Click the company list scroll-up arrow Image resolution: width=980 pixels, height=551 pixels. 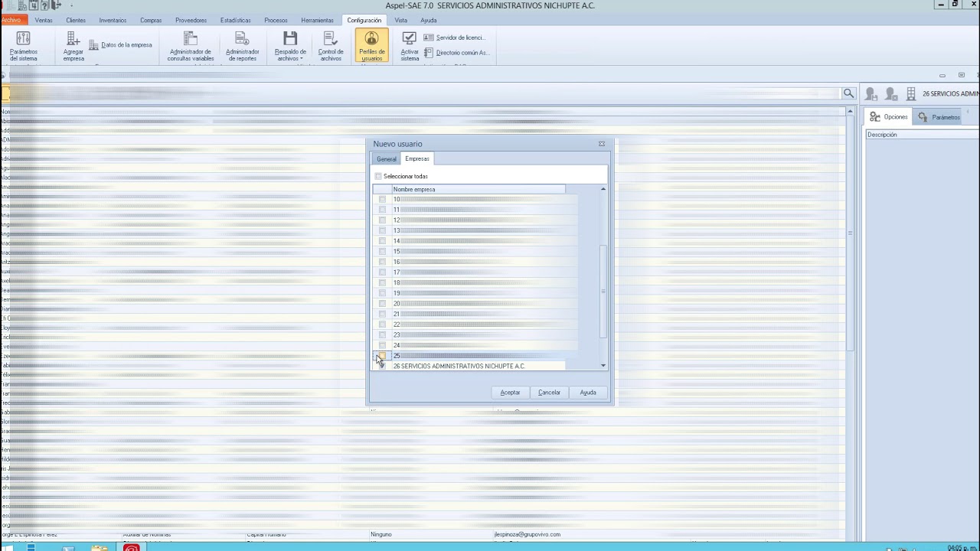[603, 189]
